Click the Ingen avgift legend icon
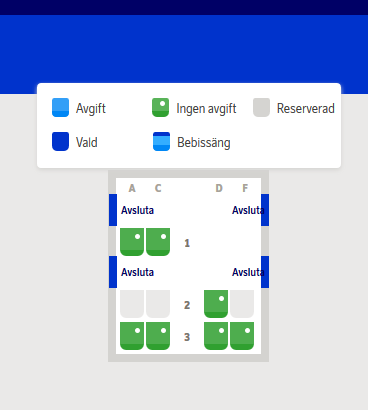Screen dimensions: 368x410 coord(160,107)
